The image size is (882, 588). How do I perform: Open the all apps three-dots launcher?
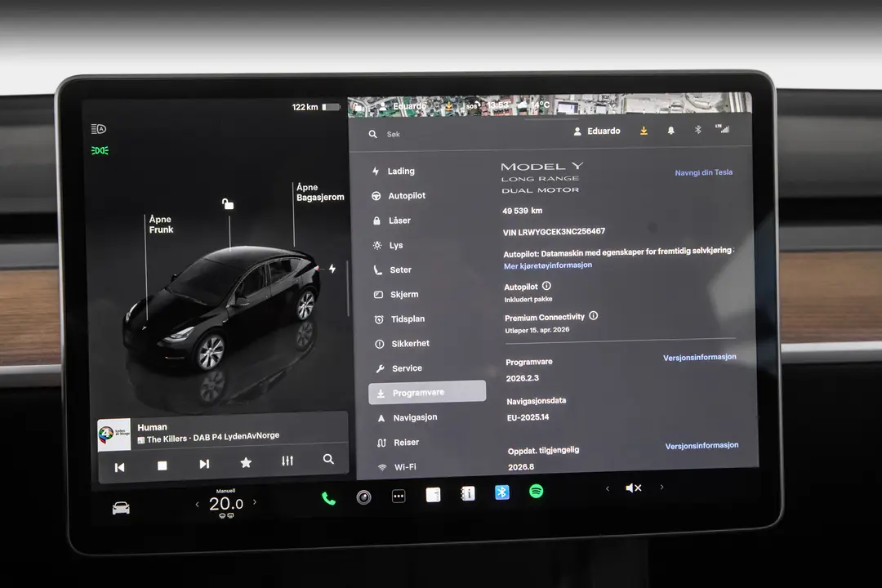399,497
